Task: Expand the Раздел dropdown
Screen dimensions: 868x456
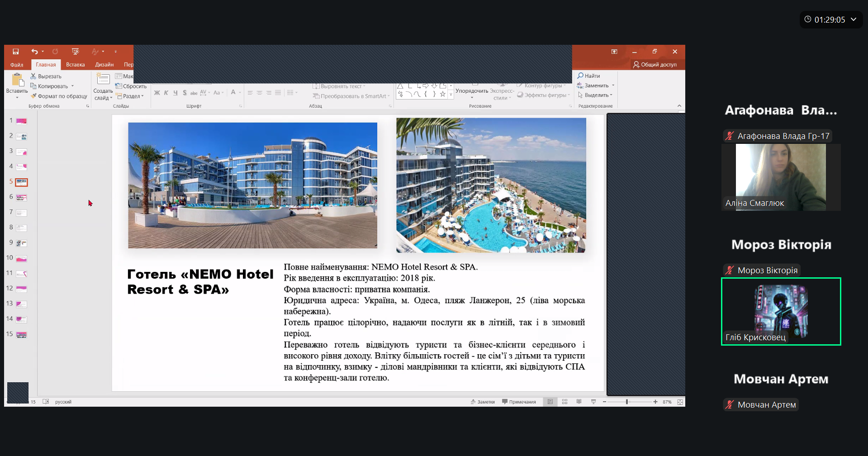Action: coord(130,96)
